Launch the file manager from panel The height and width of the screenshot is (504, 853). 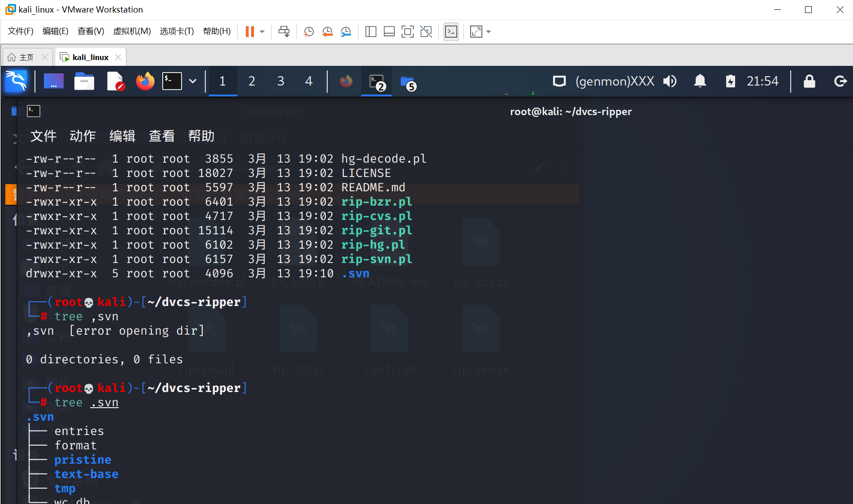point(84,81)
